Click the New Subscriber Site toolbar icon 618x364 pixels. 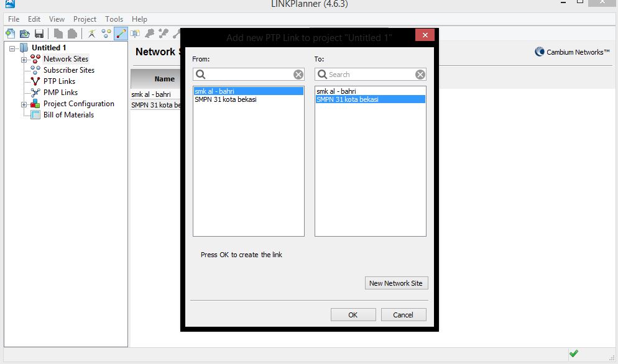point(106,34)
